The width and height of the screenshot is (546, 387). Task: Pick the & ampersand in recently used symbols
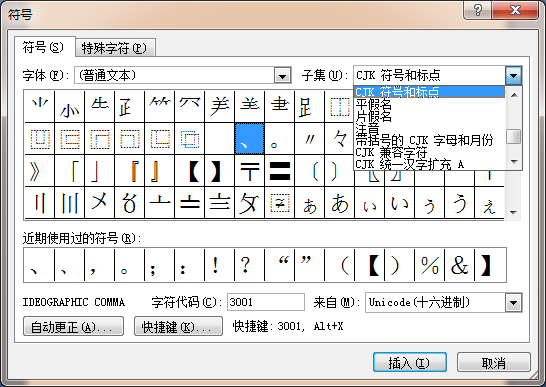tap(459, 265)
